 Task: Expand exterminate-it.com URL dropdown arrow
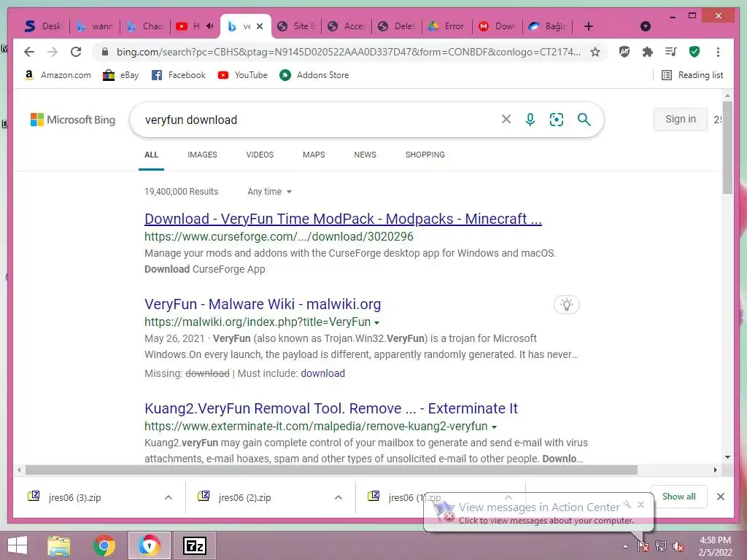pyautogui.click(x=494, y=427)
